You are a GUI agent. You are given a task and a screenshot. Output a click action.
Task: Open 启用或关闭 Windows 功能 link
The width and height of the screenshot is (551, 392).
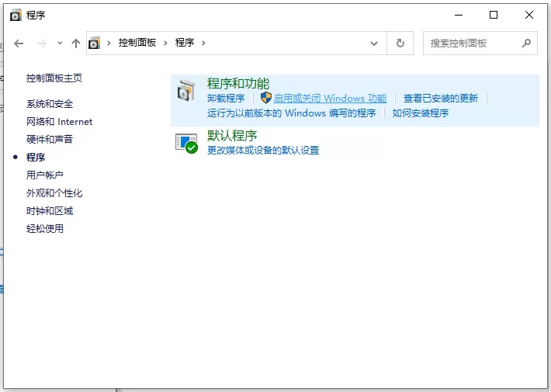[x=330, y=98]
